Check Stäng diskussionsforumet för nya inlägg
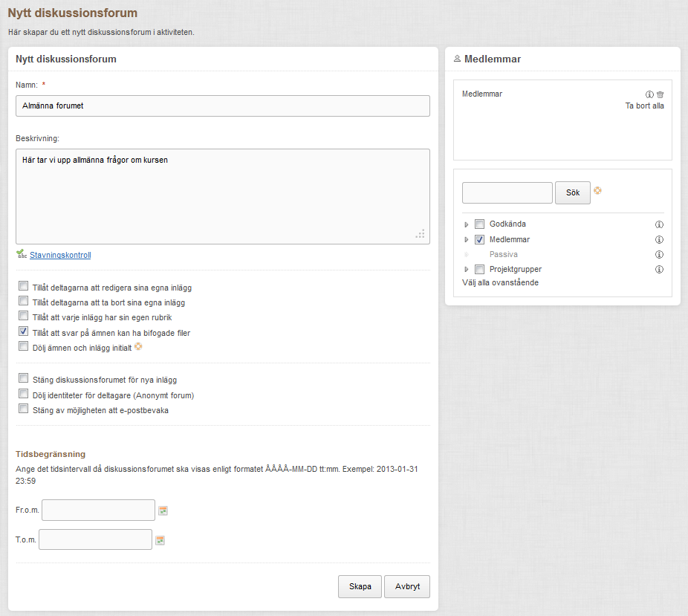 click(24, 378)
